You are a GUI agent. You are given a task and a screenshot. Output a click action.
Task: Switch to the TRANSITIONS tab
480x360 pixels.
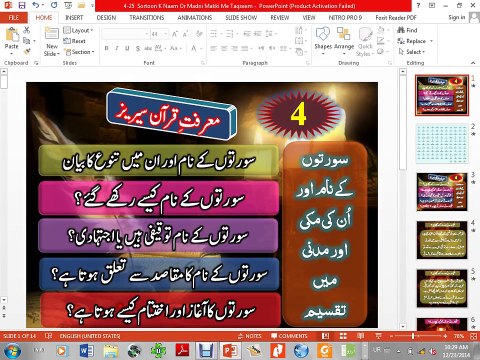click(147, 17)
